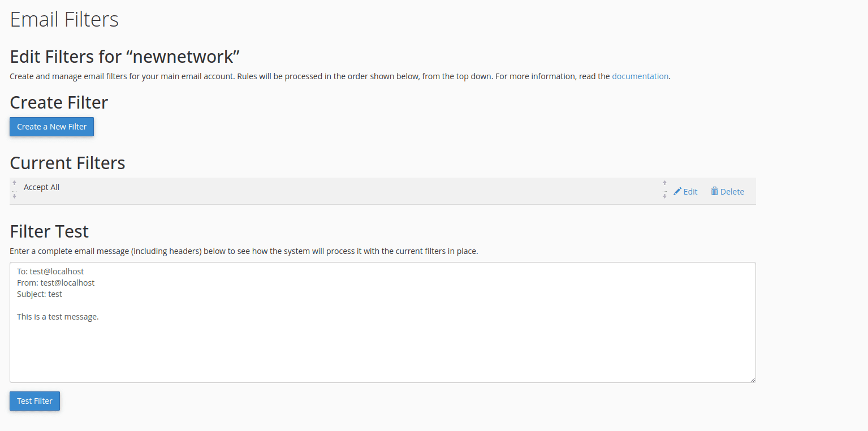Click the Edit text for Accept All
Screen dimensions: 868x431
(x=690, y=192)
